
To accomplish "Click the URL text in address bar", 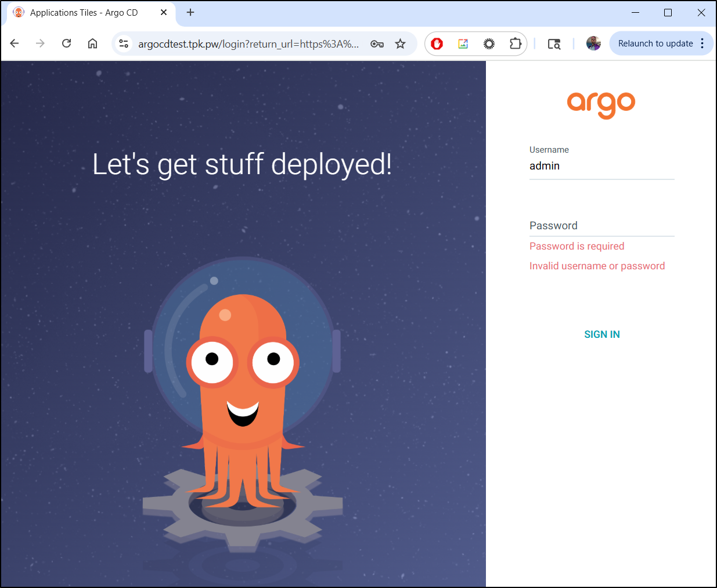I will click(248, 44).
